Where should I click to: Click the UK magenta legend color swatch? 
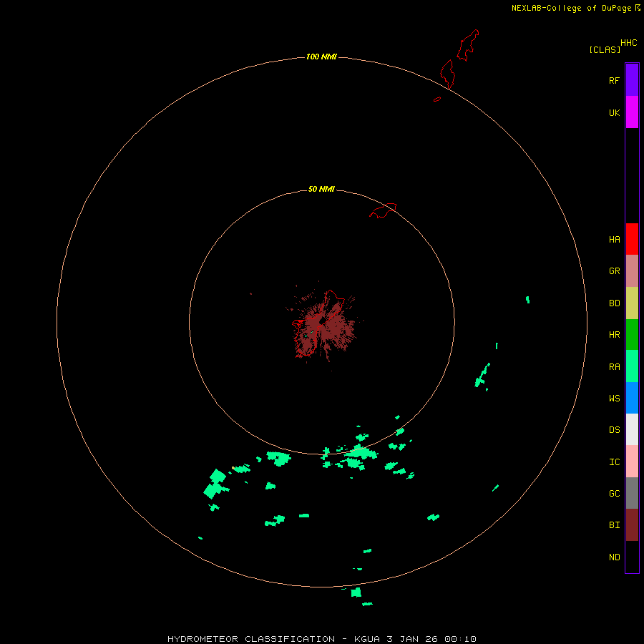pos(632,112)
